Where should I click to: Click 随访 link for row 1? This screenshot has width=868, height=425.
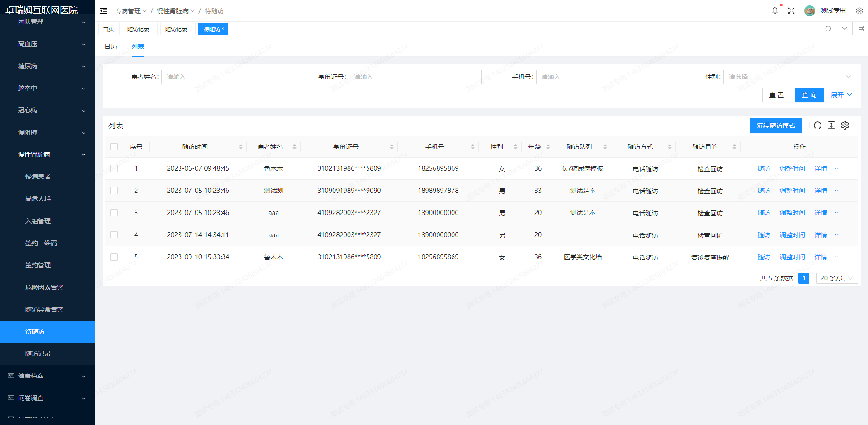pyautogui.click(x=764, y=168)
